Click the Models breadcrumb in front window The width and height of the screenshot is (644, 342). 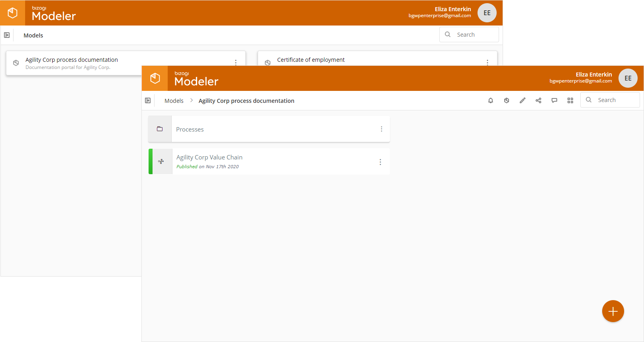pos(174,101)
